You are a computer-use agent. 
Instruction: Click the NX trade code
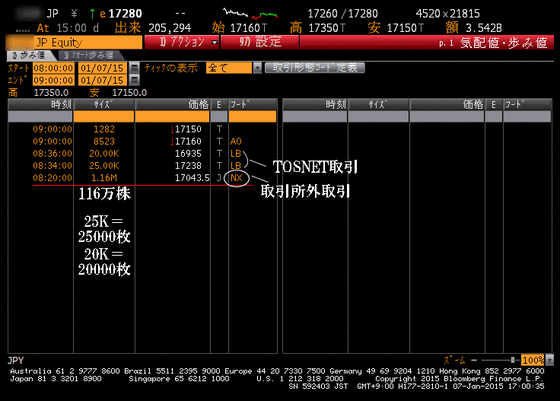pos(236,177)
